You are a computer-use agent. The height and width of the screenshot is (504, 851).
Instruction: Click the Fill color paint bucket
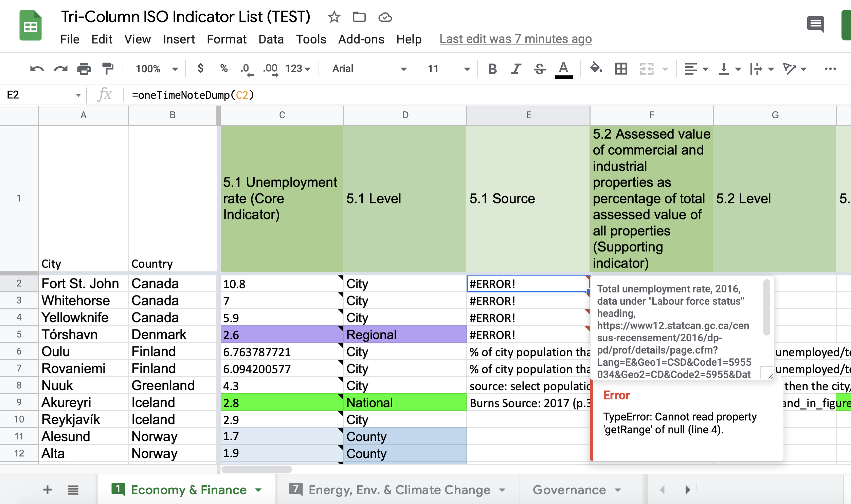tap(596, 68)
